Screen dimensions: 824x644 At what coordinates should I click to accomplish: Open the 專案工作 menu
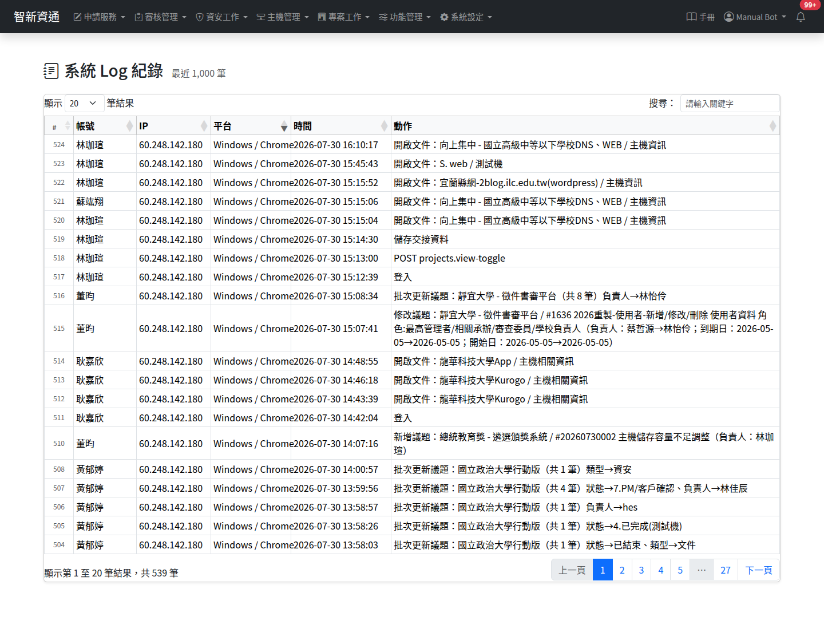[x=344, y=17]
